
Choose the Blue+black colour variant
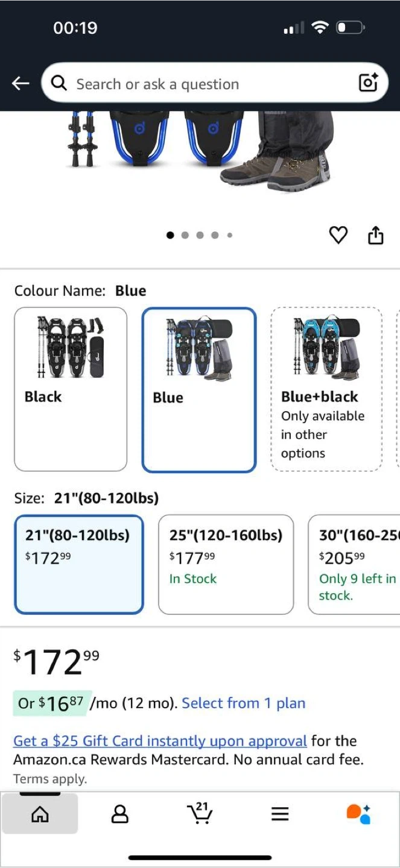(326, 389)
